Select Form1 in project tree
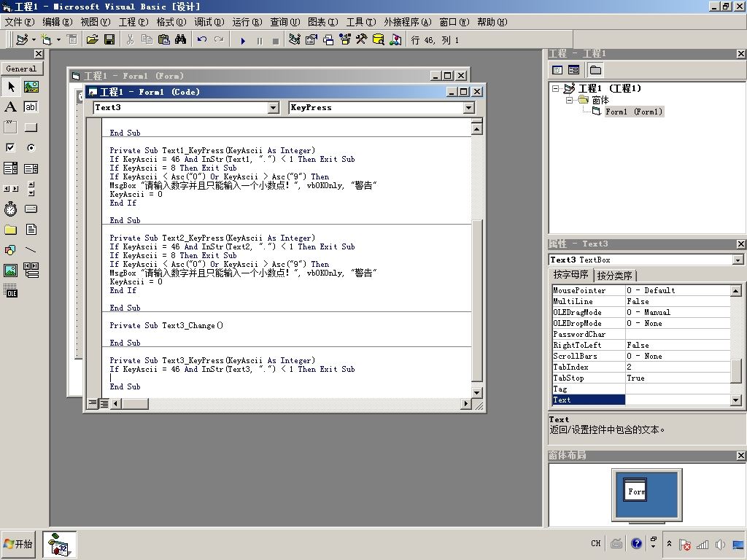The image size is (747, 560). point(634,112)
